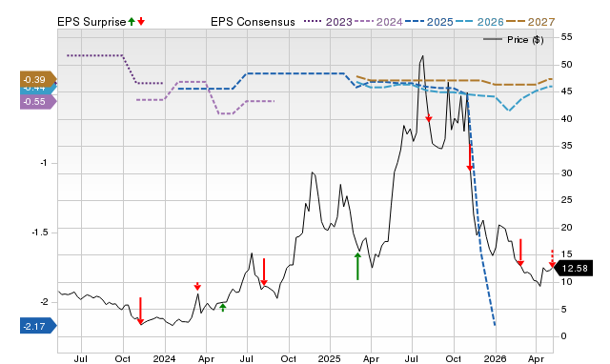Image resolution: width=610 pixels, height=364 pixels.
Task: Select the 2027 brown legend entry
Action: point(530,22)
